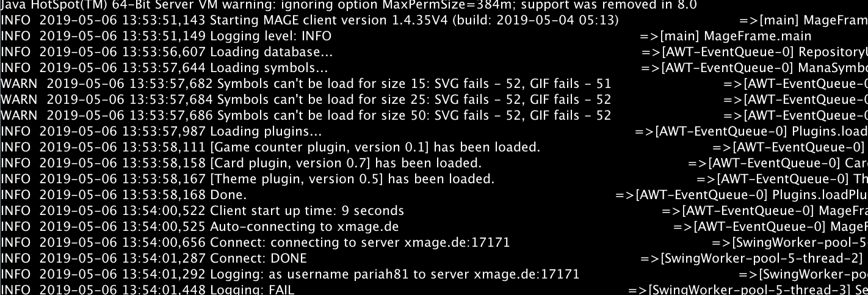Click the 'Auto-connecting to xmage.de' message

(x=304, y=227)
